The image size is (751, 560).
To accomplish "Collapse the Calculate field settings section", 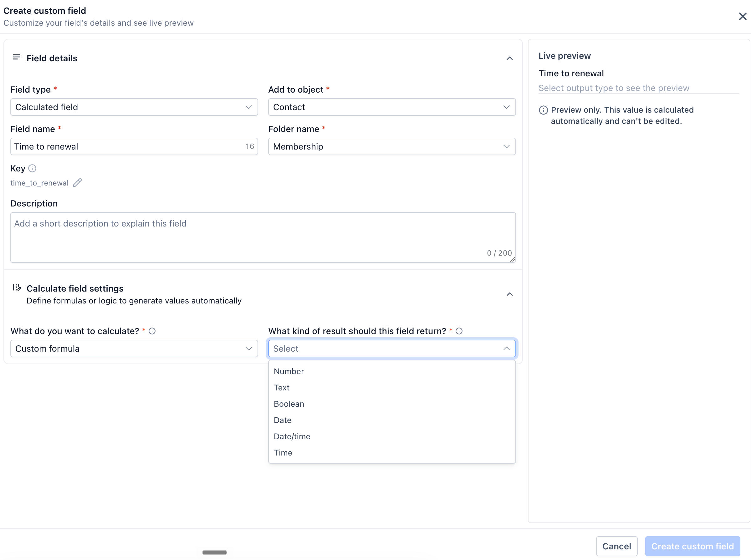I will [x=509, y=294].
